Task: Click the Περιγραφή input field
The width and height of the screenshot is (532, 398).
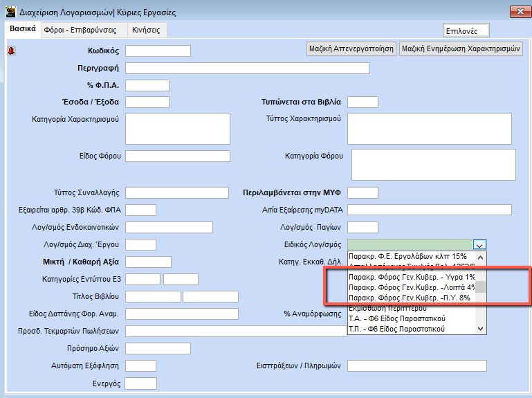Action: pos(247,68)
